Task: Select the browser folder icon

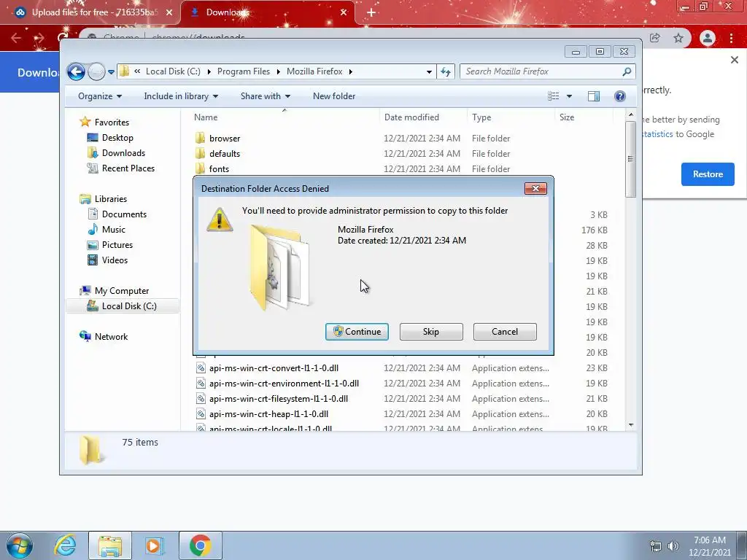Action: pyautogui.click(x=200, y=139)
